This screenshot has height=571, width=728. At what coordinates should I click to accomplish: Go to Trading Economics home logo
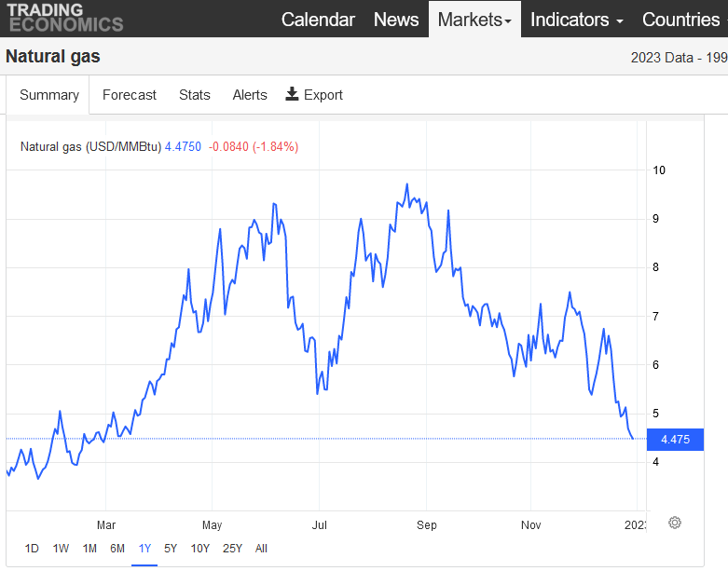tap(65, 18)
